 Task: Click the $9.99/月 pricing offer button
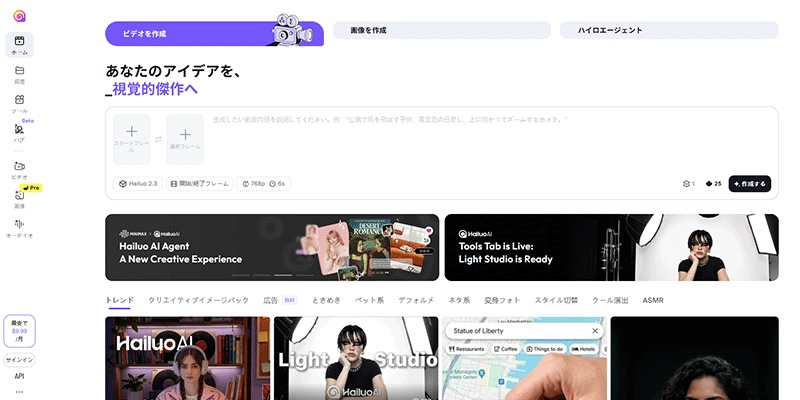pyautogui.click(x=19, y=331)
